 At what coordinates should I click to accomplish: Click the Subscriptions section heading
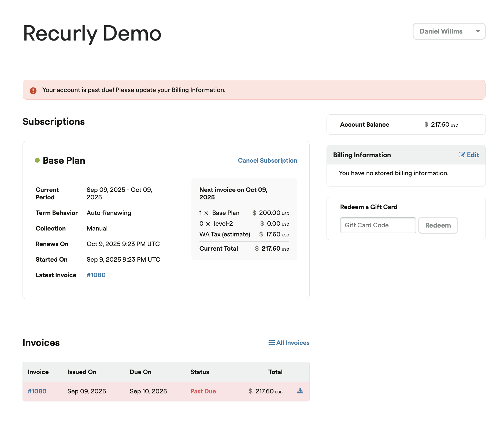(54, 122)
